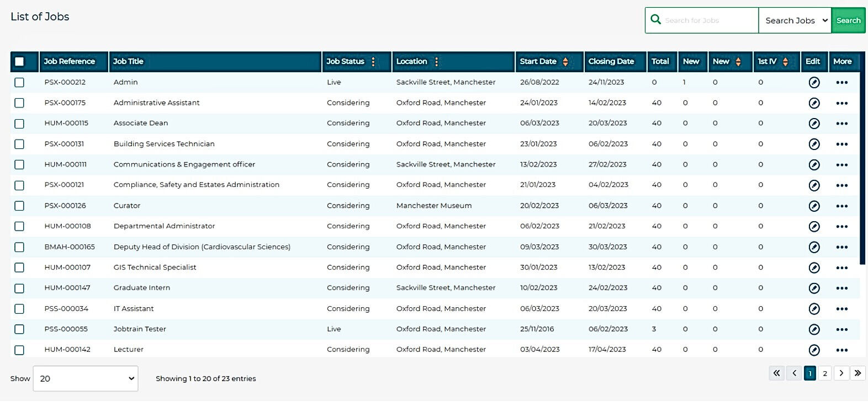Select the PSX-000131 row checkbox
The height and width of the screenshot is (412, 868).
[x=19, y=144]
